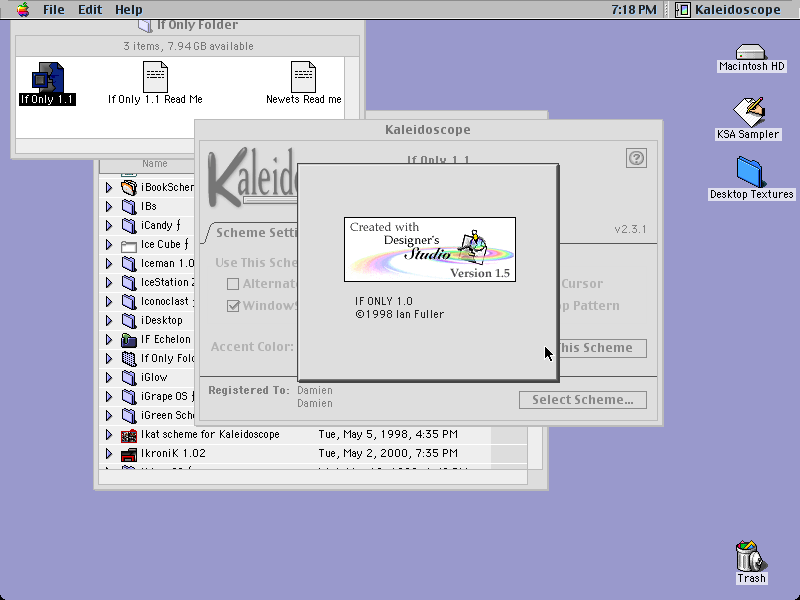This screenshot has height=600, width=800.
Task: Select the Macintosh HD drive icon
Action: coord(751,52)
